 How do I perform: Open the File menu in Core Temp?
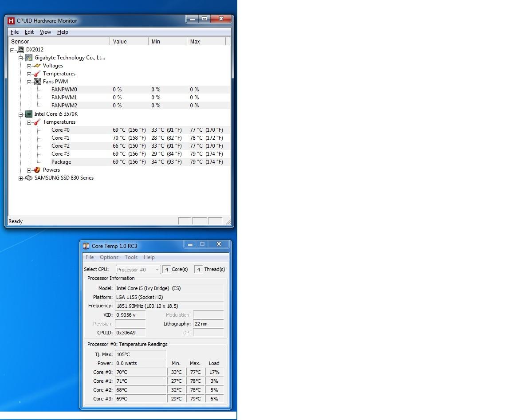click(x=90, y=257)
